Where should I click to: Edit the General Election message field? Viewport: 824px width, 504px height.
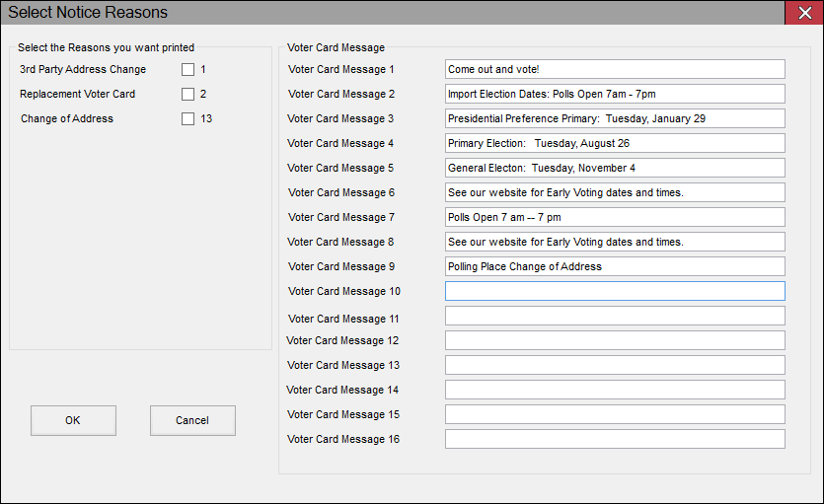614,168
